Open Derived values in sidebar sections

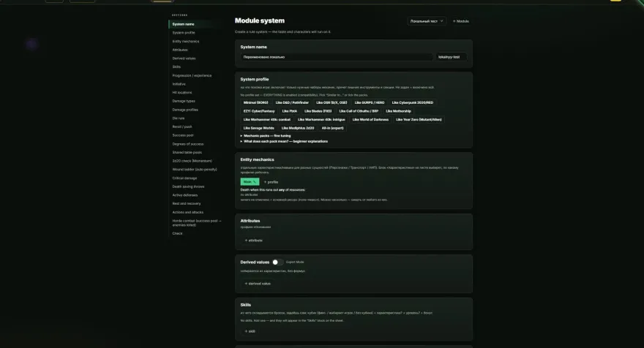click(x=184, y=58)
